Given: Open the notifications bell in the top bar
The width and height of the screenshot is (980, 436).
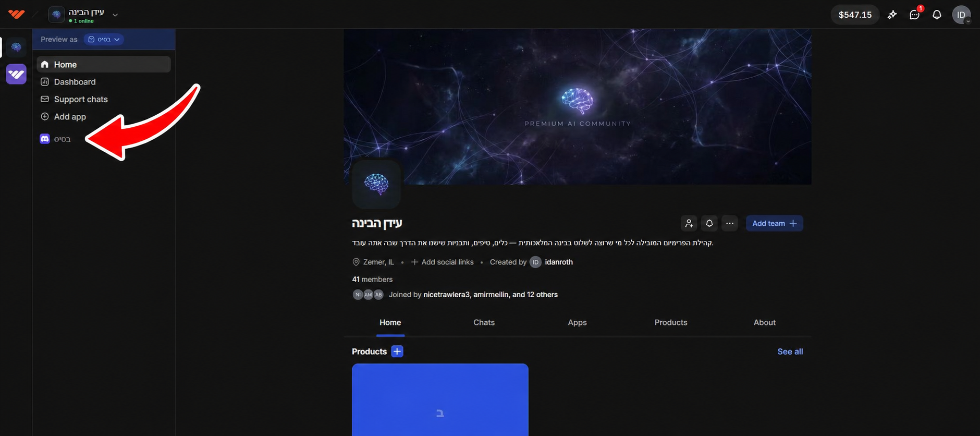Looking at the screenshot, I should [x=937, y=15].
